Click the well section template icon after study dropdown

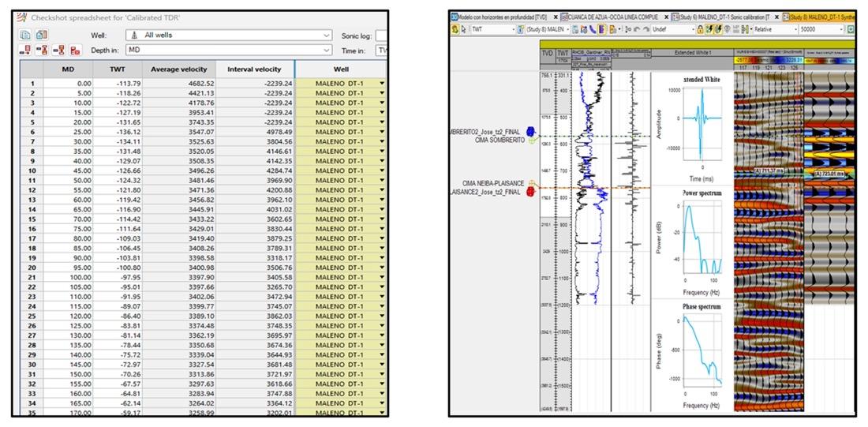576,29
